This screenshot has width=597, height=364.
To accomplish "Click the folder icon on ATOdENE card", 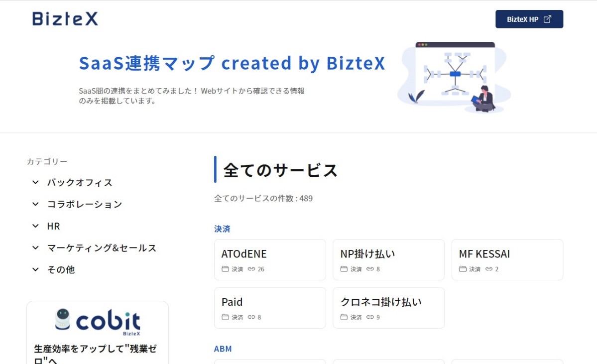I will point(225,269).
